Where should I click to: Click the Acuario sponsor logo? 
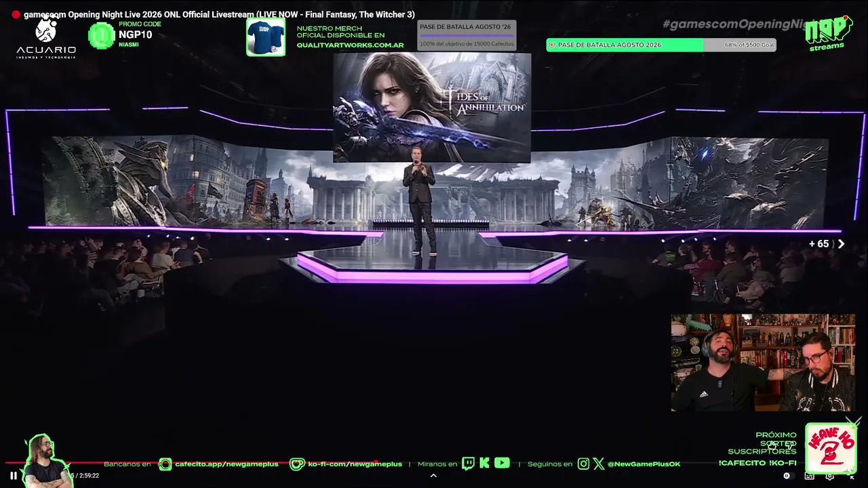coord(46,37)
